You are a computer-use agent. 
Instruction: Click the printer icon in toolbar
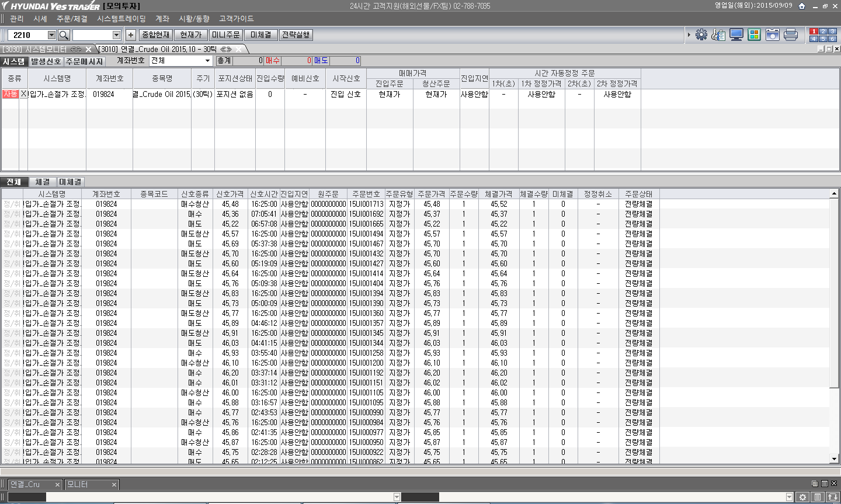click(x=791, y=35)
